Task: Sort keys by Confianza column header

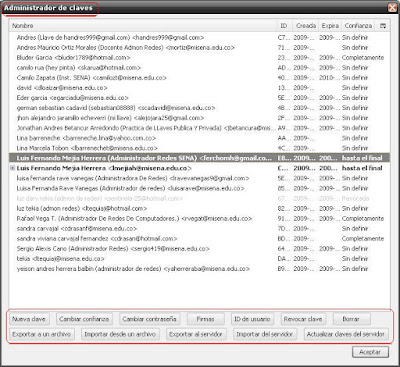Action: (358, 26)
